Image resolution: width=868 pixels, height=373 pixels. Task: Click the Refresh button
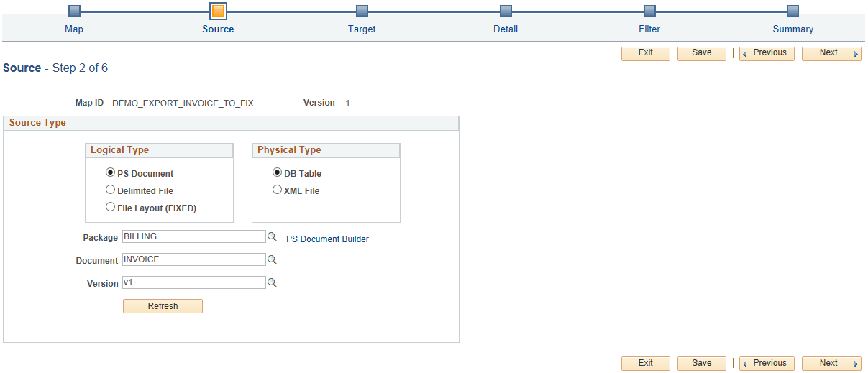163,306
